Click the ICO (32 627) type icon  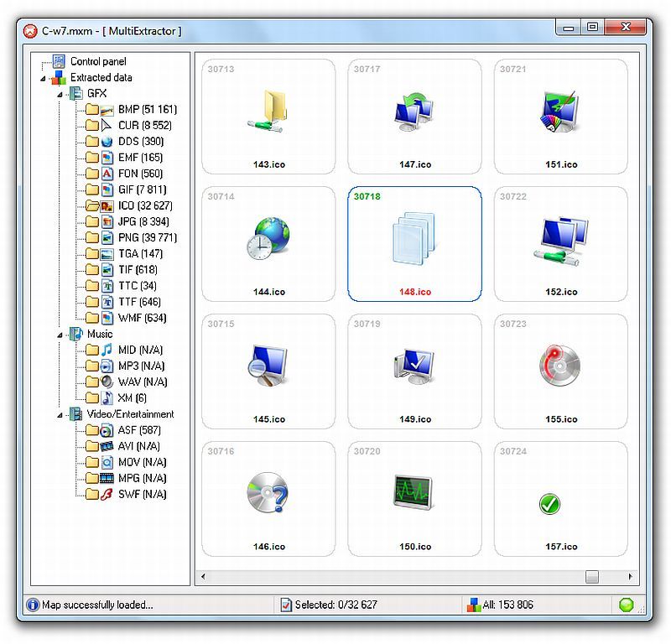click(107, 205)
